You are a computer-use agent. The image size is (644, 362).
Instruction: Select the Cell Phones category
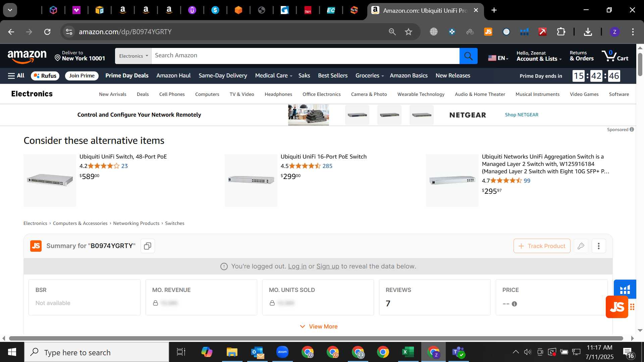pos(172,95)
